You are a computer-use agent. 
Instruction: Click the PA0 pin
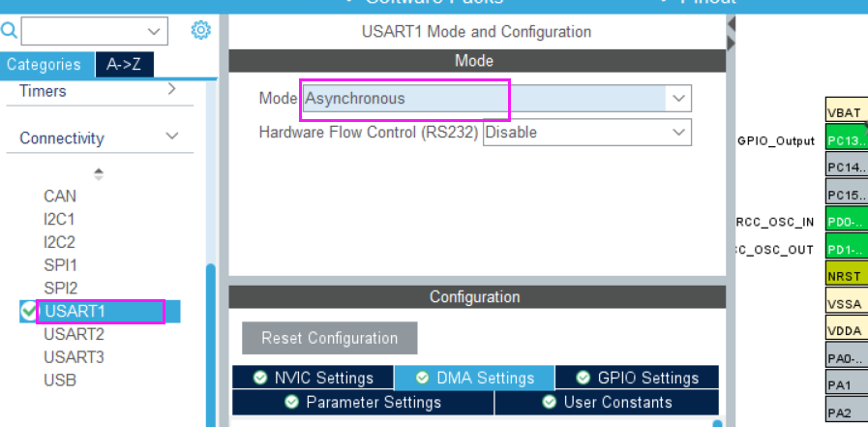click(847, 354)
